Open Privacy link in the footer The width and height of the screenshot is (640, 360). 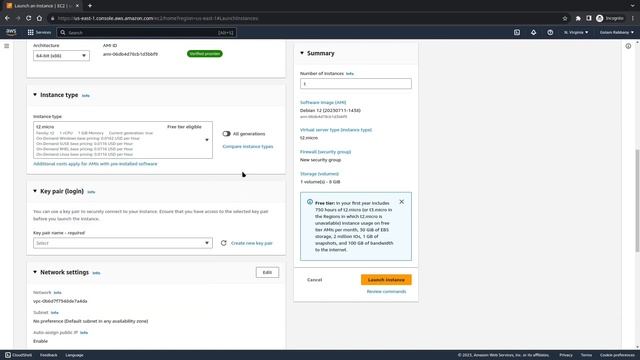coord(566,355)
